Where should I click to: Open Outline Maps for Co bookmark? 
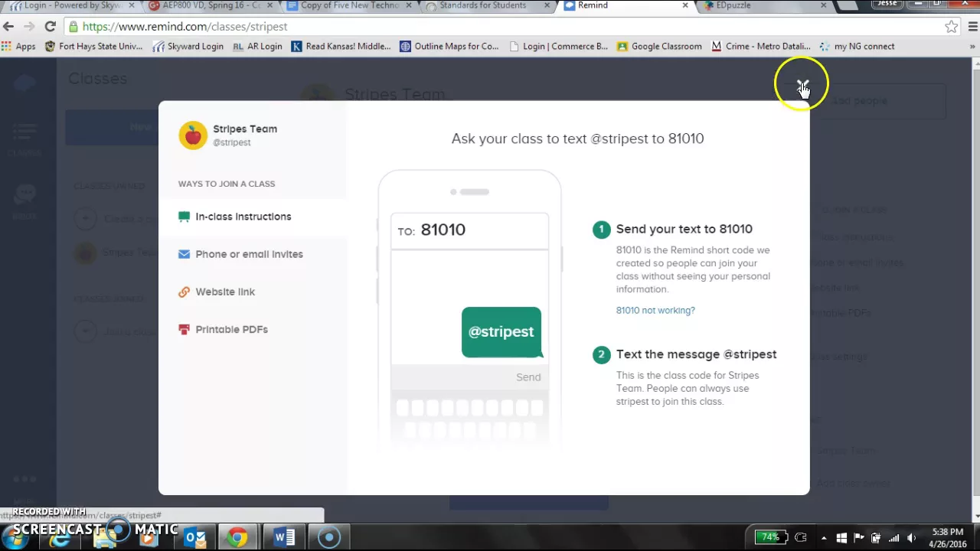click(449, 47)
